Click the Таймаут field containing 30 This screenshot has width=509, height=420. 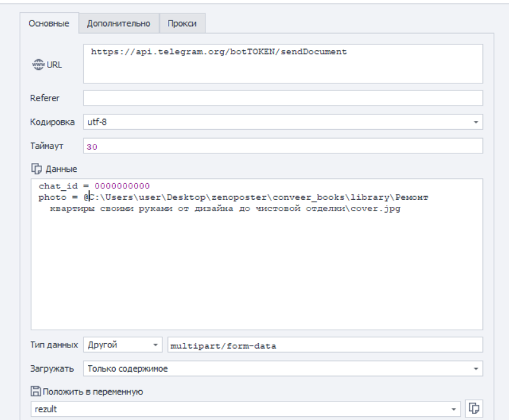[282, 146]
